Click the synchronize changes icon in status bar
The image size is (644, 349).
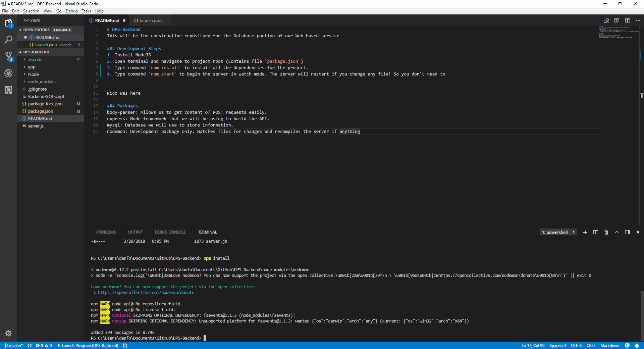click(30, 345)
